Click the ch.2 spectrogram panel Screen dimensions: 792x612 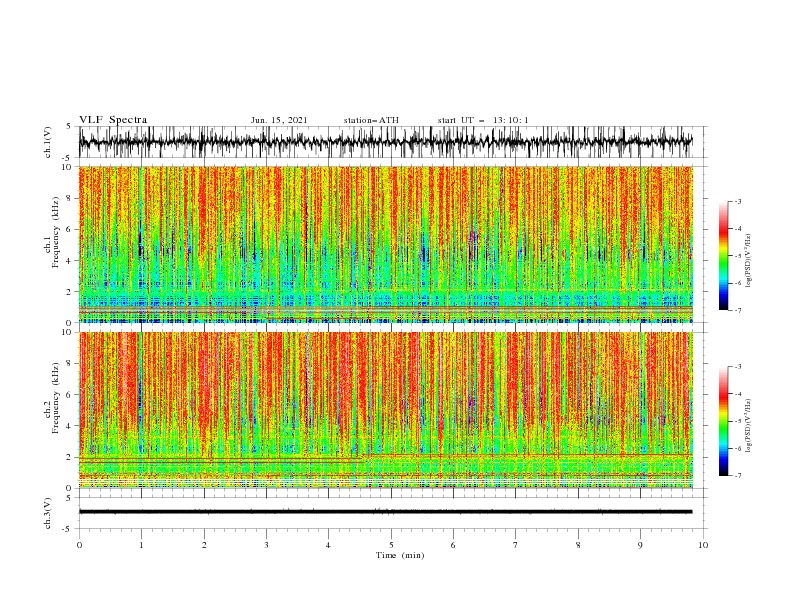(385, 410)
